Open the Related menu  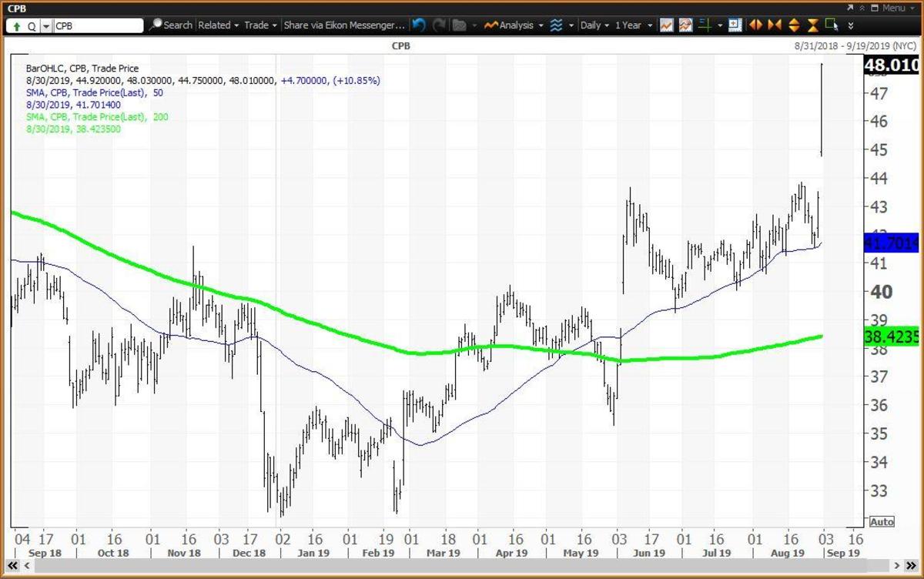tap(218, 25)
